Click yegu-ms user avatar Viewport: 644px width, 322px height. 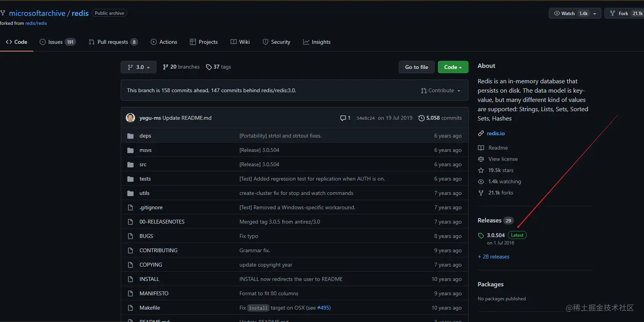pyautogui.click(x=131, y=118)
